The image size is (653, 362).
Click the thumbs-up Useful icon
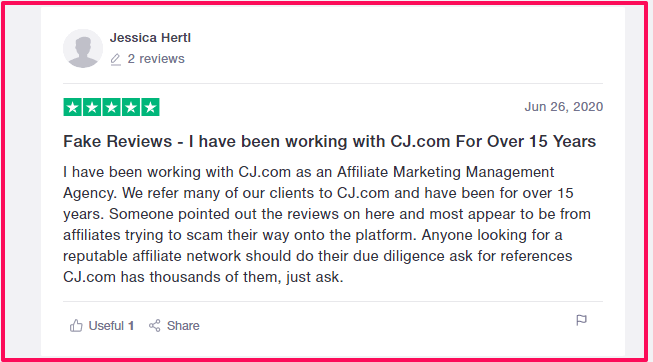pyautogui.click(x=76, y=325)
